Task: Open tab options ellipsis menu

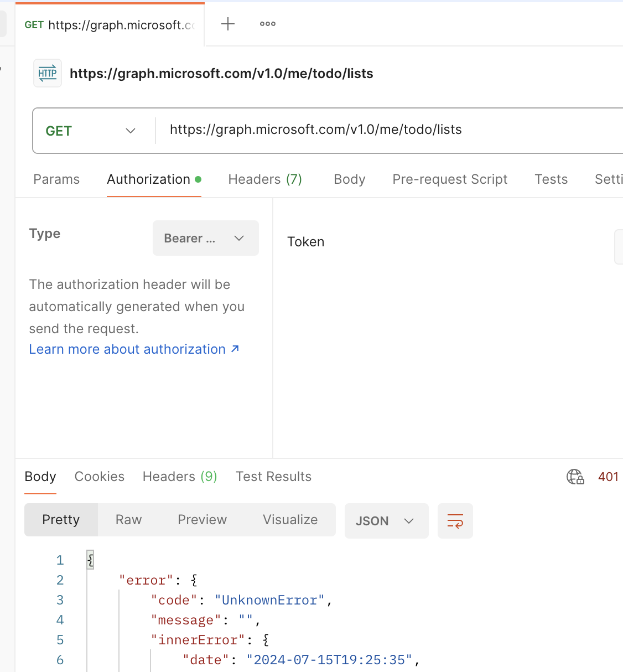Action: tap(268, 24)
